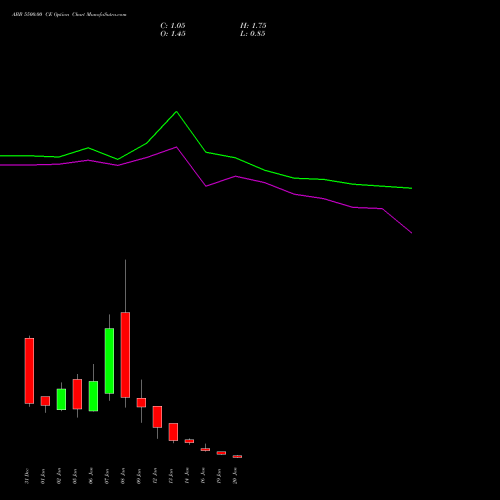Screen dimensions: 500x500
Task: Click the chart title text at top left
Action: pyautogui.click(x=69, y=15)
